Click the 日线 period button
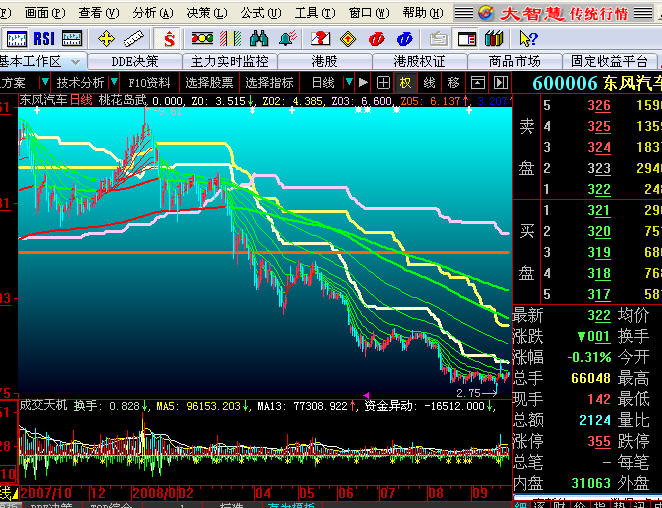 pyautogui.click(x=323, y=82)
